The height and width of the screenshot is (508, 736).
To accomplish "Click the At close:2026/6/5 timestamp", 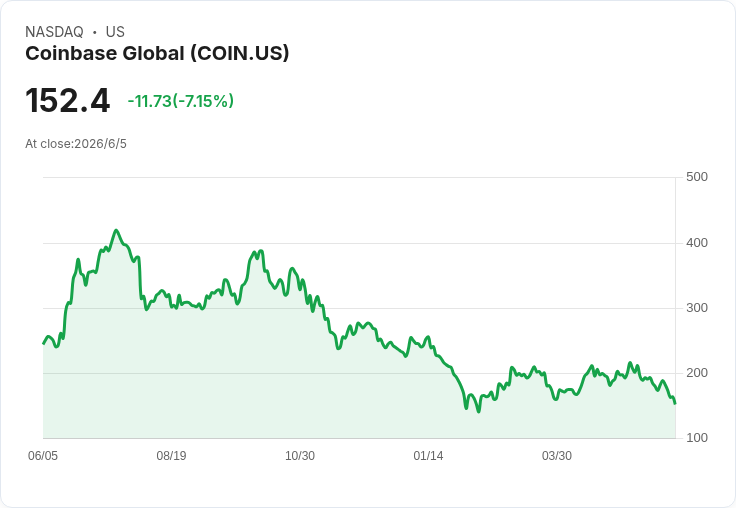I will click(x=76, y=144).
